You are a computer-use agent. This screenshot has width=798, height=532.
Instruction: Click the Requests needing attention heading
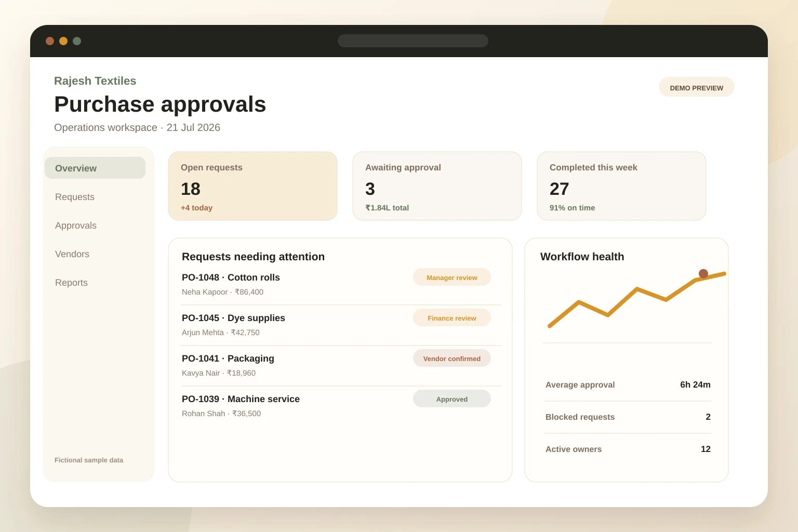pyautogui.click(x=253, y=257)
